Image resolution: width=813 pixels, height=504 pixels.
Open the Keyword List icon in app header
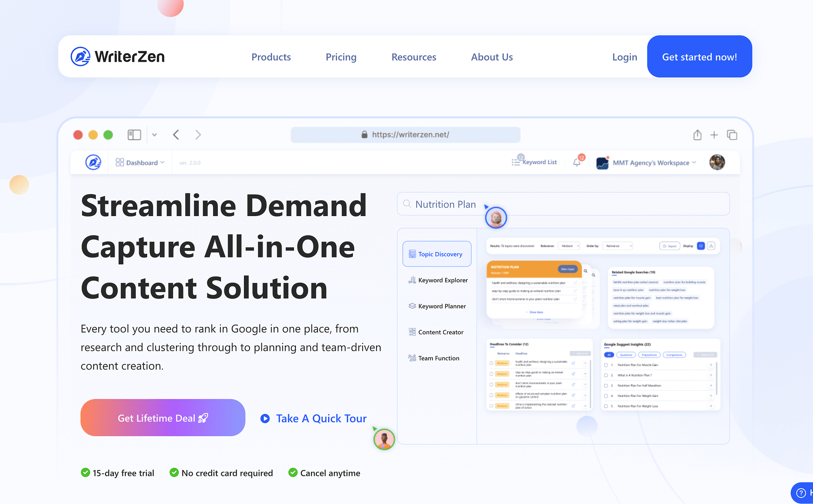[x=516, y=162]
